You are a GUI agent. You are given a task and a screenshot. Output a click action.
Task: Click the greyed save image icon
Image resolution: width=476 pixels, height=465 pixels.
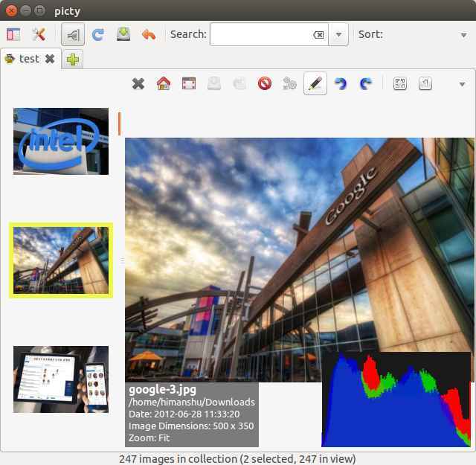[214, 83]
